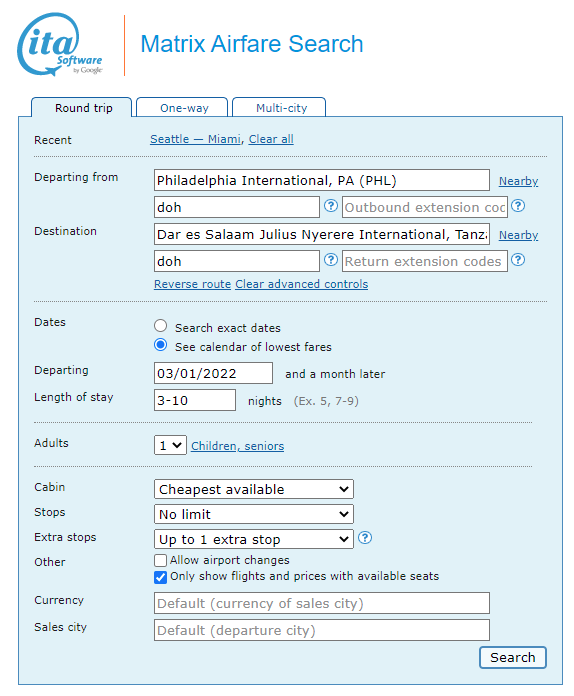Click the Currency input field
This screenshot has width=574, height=696.
(x=322, y=603)
